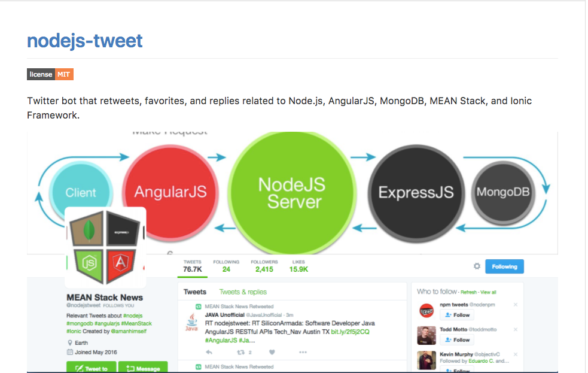Click the Java logo avatar on the tweet
This screenshot has height=373, width=588.
pos(191,322)
